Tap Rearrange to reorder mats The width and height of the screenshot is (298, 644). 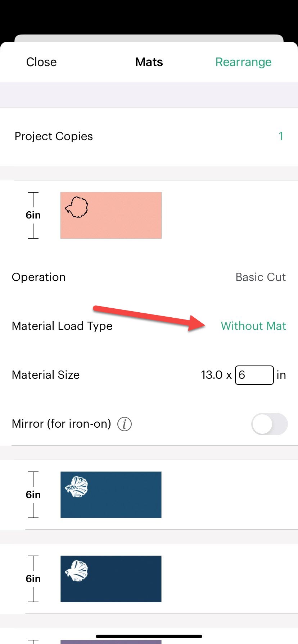point(243,62)
